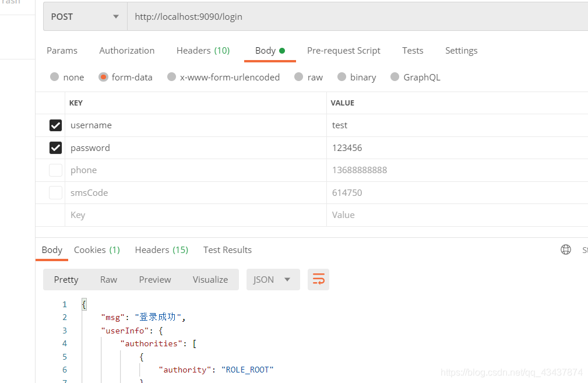Click the "userInfo" key in response
The height and width of the screenshot is (383, 588).
tap(125, 331)
